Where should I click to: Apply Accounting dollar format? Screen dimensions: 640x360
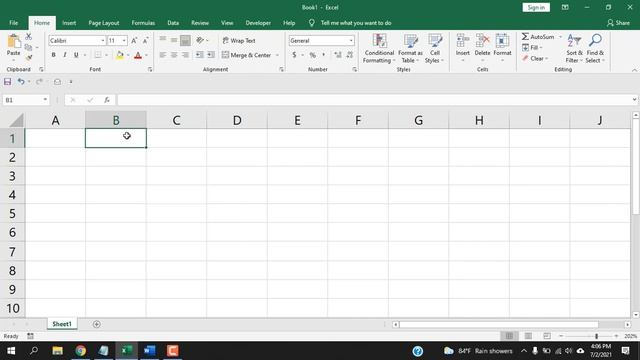[294, 55]
